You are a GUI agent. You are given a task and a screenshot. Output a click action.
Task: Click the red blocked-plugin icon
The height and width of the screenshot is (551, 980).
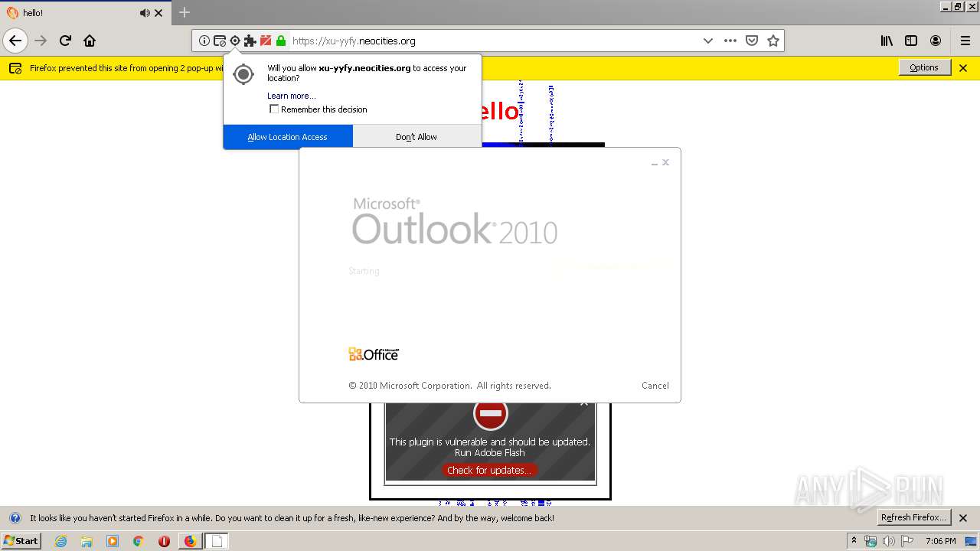pos(266,41)
